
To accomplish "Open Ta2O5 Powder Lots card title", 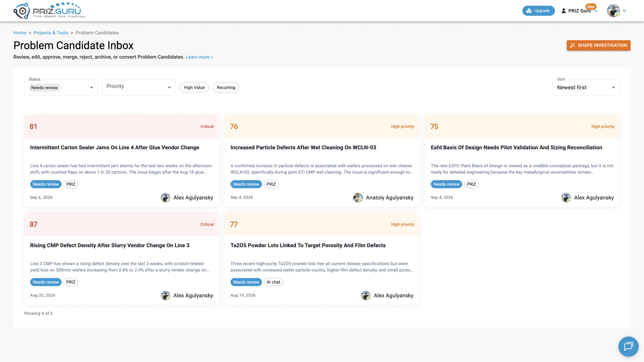I will [308, 245].
